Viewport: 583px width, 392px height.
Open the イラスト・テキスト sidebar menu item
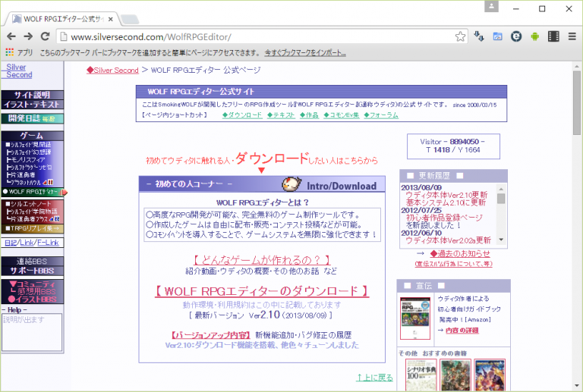(32, 105)
